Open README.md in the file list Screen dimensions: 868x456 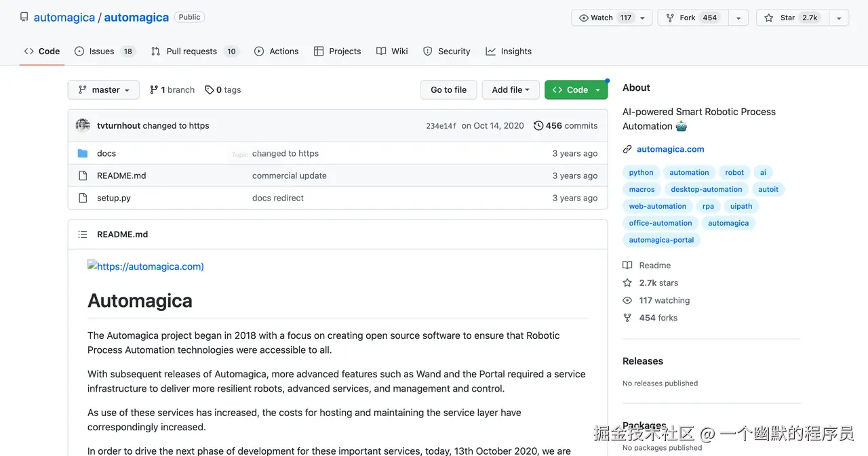(x=121, y=175)
